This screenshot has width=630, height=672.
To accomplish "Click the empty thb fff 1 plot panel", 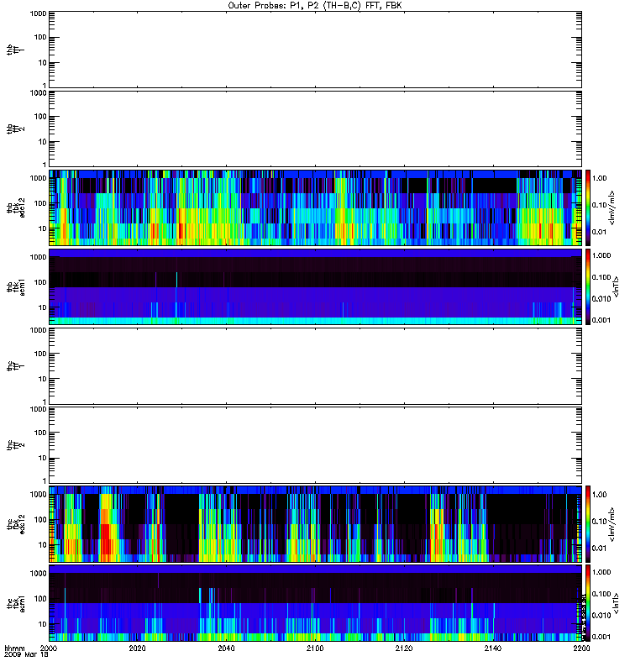I will [316, 50].
